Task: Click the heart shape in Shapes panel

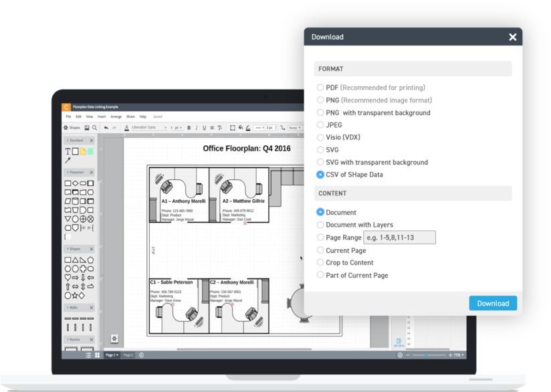Action: coord(68,277)
